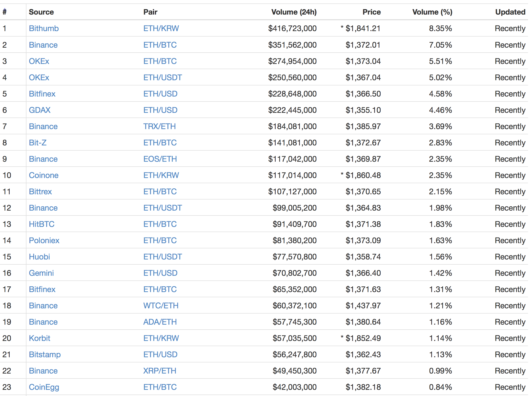This screenshot has height=396, width=532.
Task: Sort by the Volume (24h) column header
Action: coord(294,12)
